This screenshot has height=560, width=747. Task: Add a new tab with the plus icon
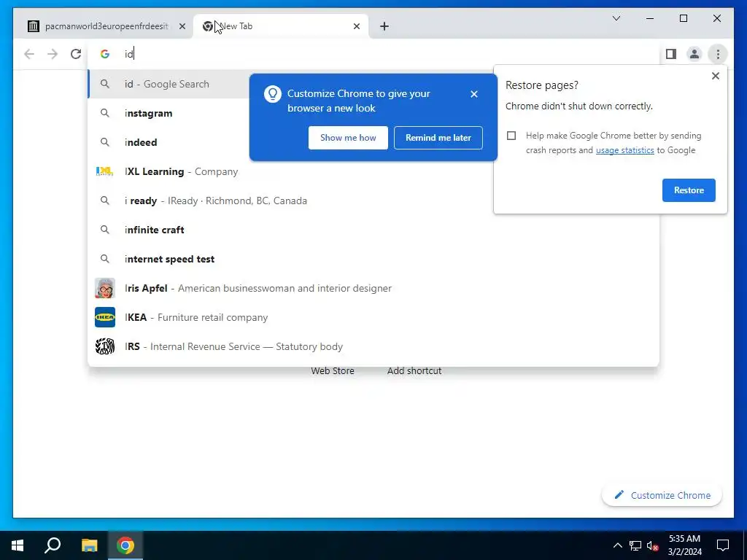tap(384, 26)
